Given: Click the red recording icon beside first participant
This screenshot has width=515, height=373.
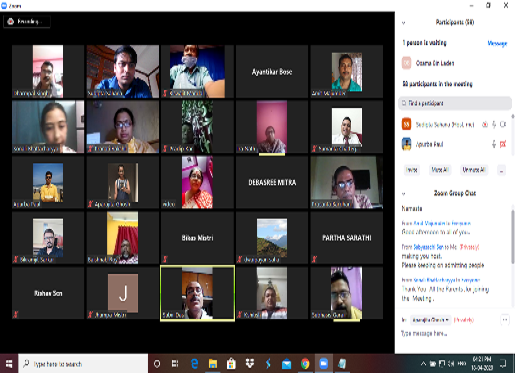Looking at the screenshot, I should click(485, 125).
